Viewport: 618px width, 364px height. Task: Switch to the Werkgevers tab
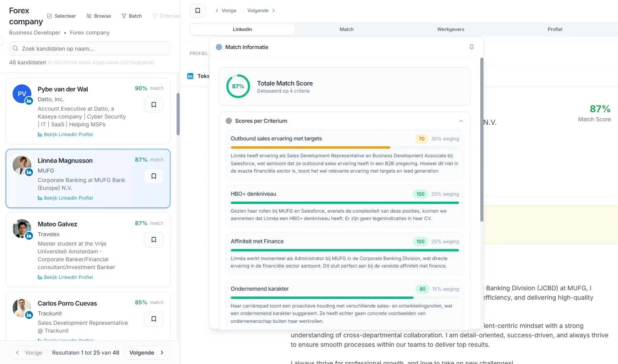click(450, 29)
